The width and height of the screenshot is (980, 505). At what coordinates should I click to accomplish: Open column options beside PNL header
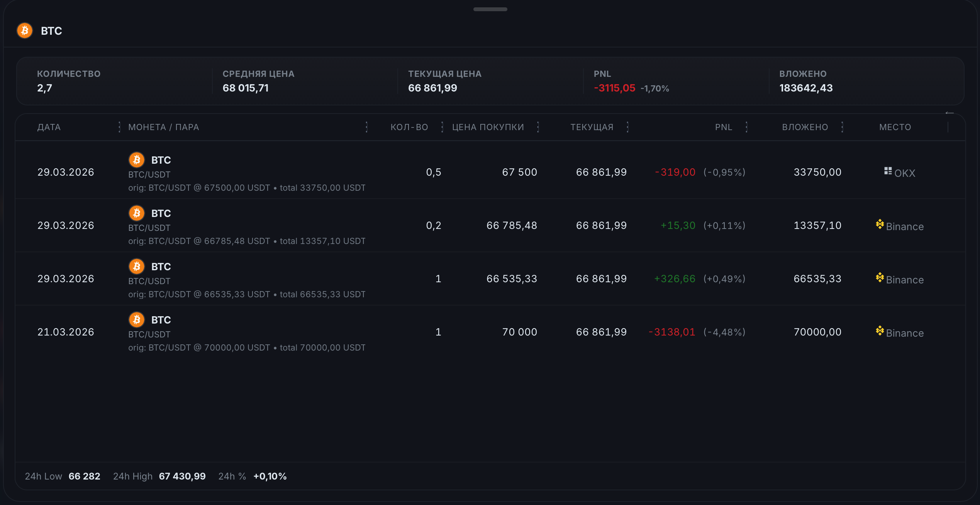click(x=746, y=127)
